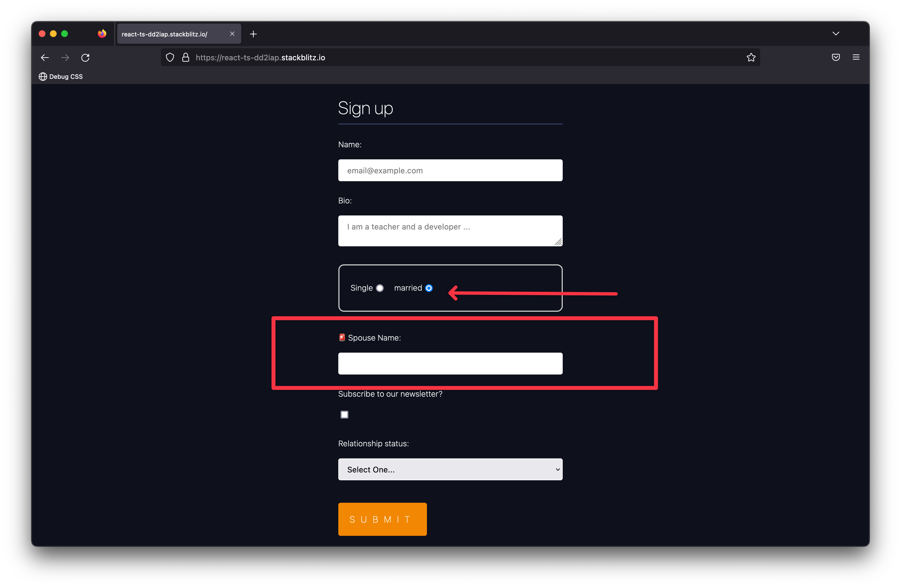The height and width of the screenshot is (588, 901).
Task: Click the Debug CSS bookmark
Action: click(x=61, y=77)
